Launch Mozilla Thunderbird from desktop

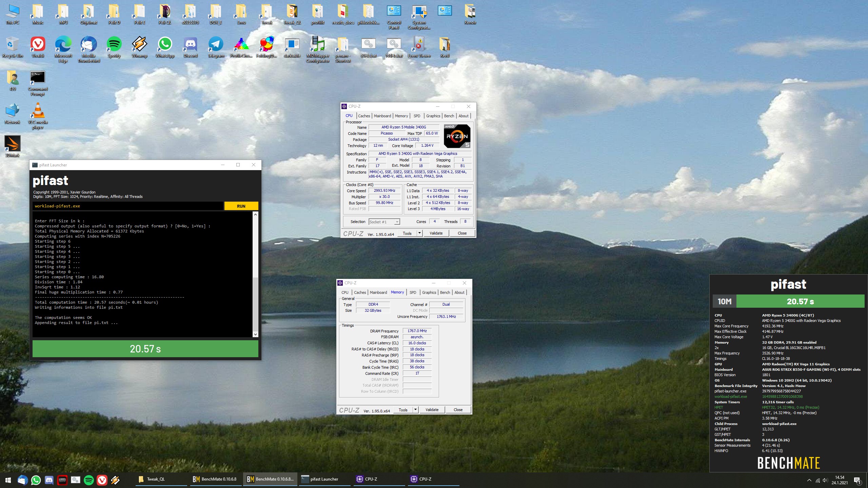pyautogui.click(x=88, y=49)
